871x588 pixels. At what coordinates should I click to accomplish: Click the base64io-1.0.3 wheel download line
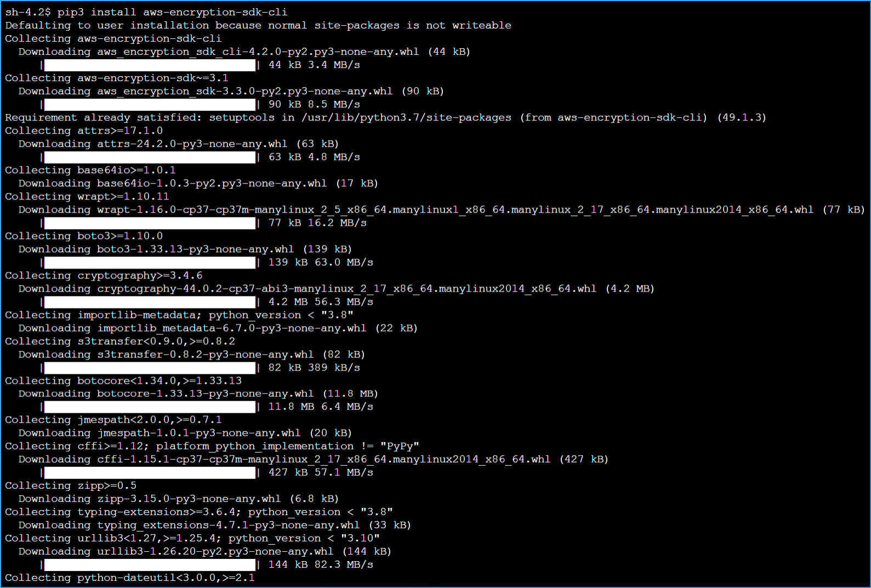(x=198, y=183)
